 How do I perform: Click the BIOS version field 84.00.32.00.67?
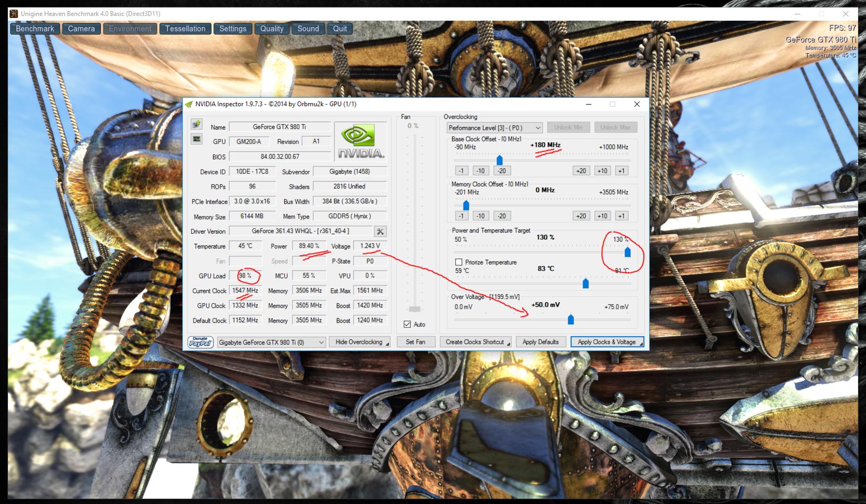click(280, 157)
